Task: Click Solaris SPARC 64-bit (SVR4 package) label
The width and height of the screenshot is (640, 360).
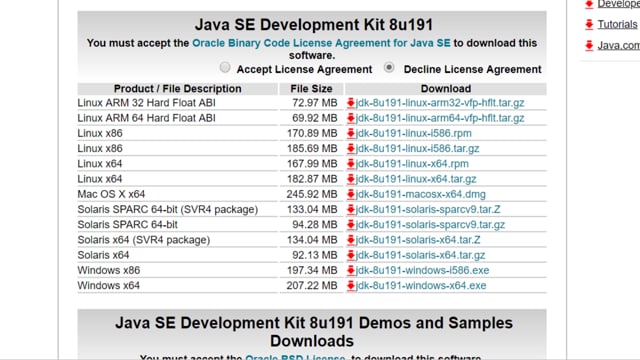Action: [168, 209]
